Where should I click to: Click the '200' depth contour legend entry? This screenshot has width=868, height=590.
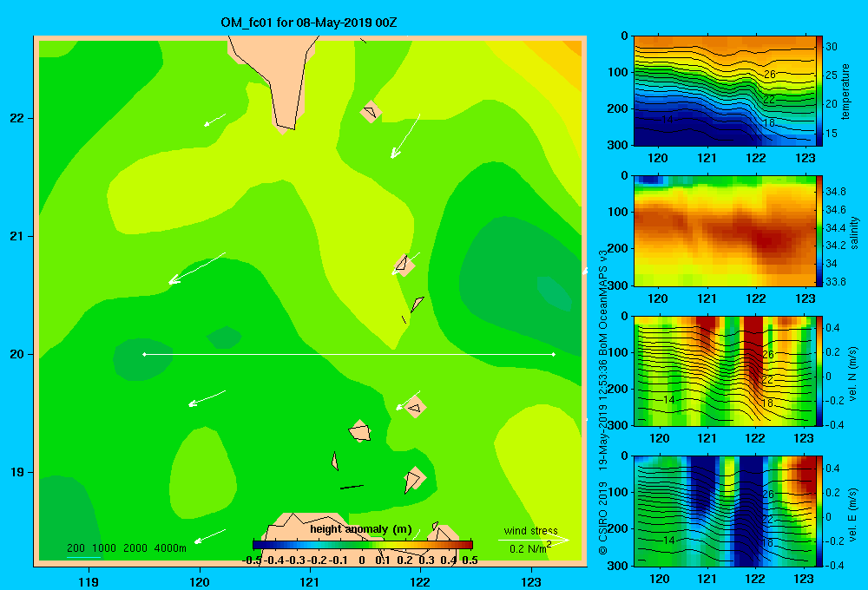pyautogui.click(x=76, y=548)
